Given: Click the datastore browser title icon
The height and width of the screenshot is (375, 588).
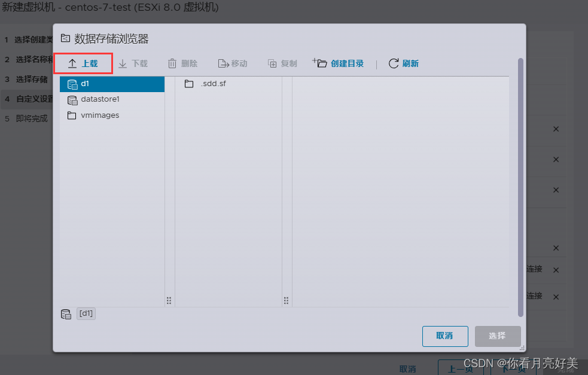Looking at the screenshot, I should 66,38.
